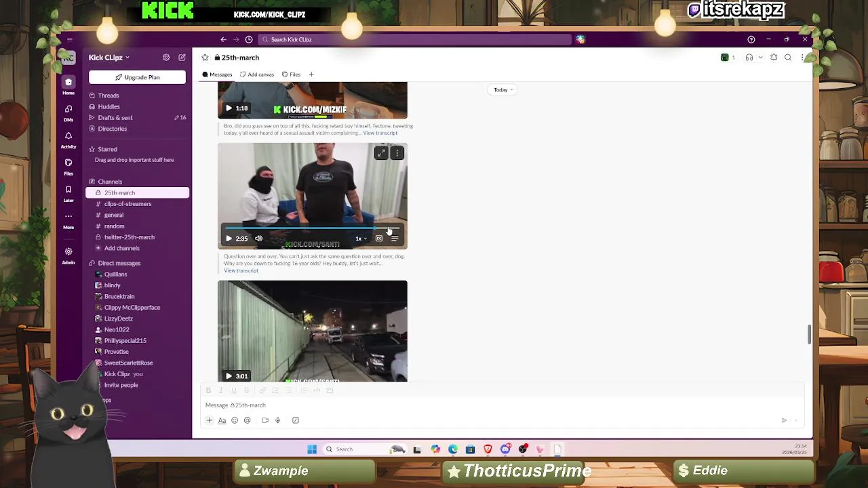Open huddle options dropdown arrow
868x488 pixels.
(x=761, y=58)
